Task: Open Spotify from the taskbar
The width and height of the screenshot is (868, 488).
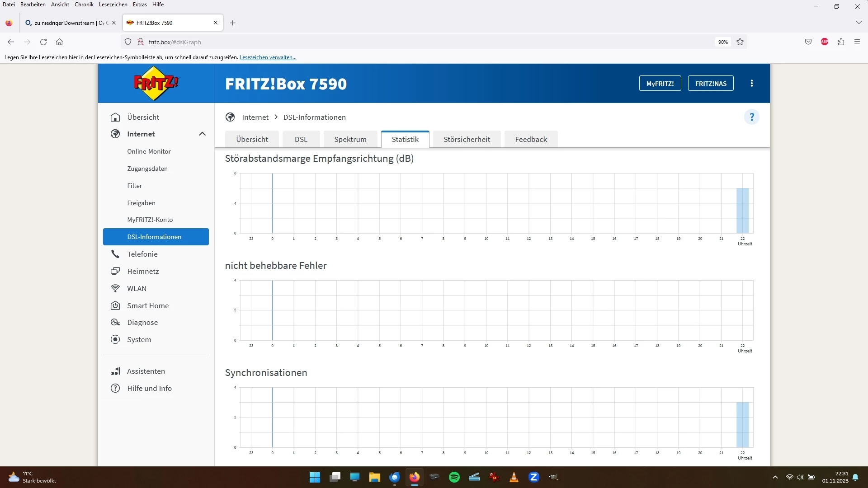Action: click(454, 477)
